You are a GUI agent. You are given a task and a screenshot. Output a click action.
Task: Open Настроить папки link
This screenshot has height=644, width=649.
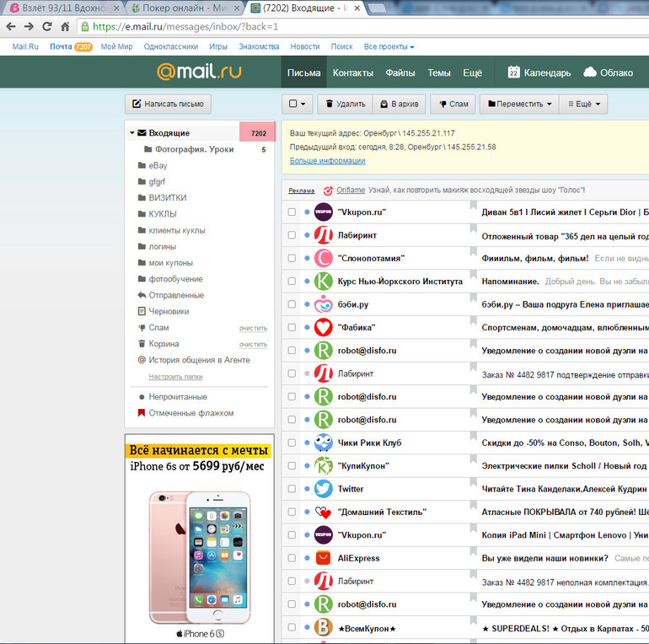pyautogui.click(x=175, y=377)
